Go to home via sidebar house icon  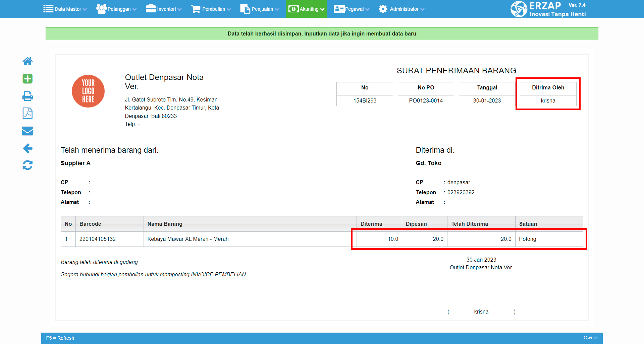point(28,61)
